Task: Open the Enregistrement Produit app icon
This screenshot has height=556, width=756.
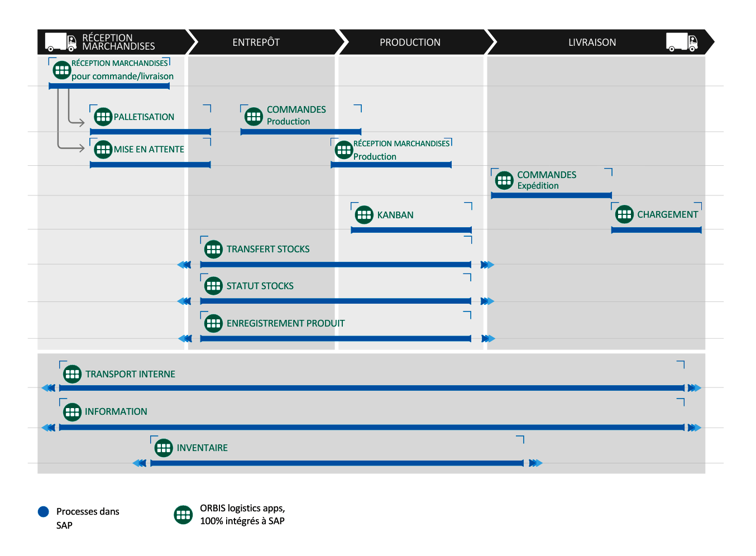Action: pyautogui.click(x=214, y=323)
